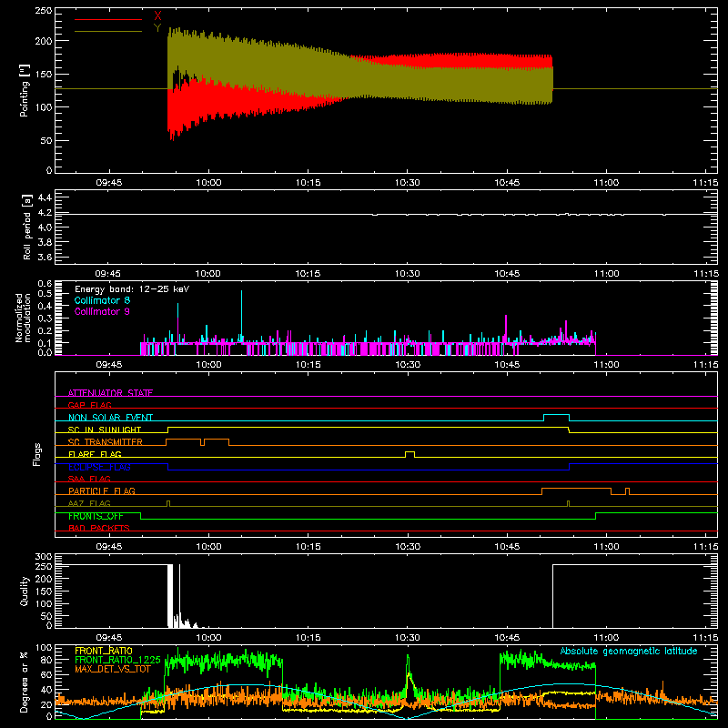Click the '3.6' tick on the Roll period axis
Image resolution: width=728 pixels, height=728 pixels.
(45, 257)
